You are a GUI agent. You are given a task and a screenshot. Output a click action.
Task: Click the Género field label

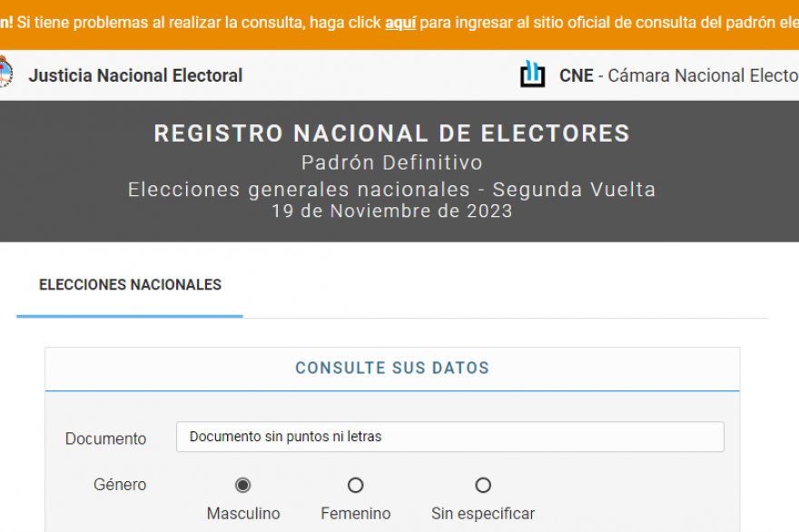(120, 485)
